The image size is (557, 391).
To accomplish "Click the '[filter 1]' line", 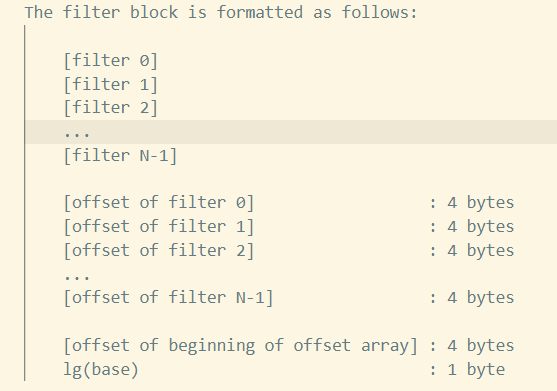I will [111, 85].
